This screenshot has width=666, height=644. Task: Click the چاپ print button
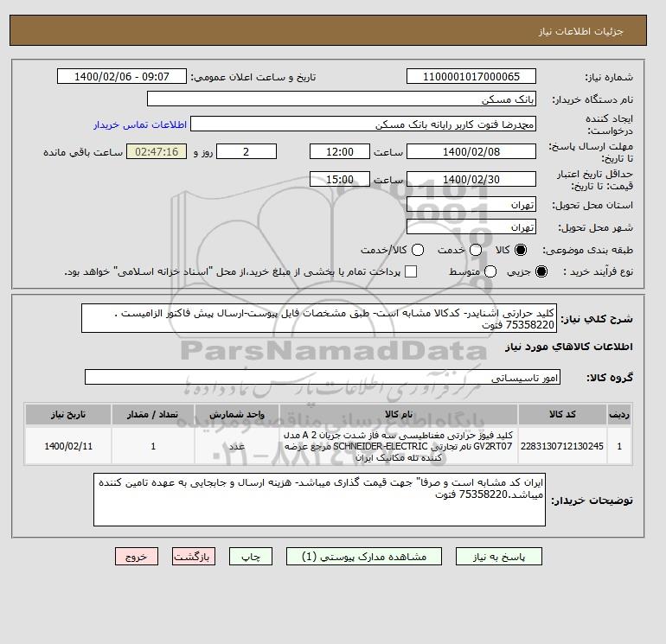click(x=251, y=557)
